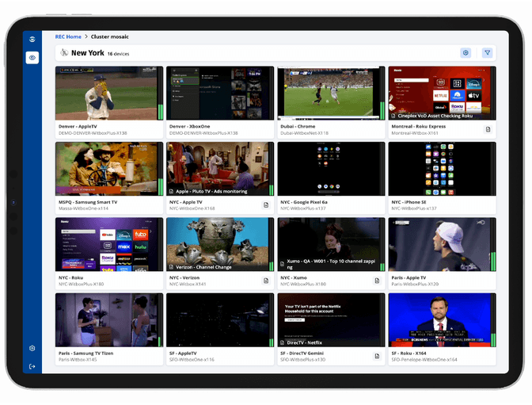Viewport: 532px width, 405px height.
Task: Select the MSPQ - Samsung Smart TV tile
Action: (x=106, y=169)
